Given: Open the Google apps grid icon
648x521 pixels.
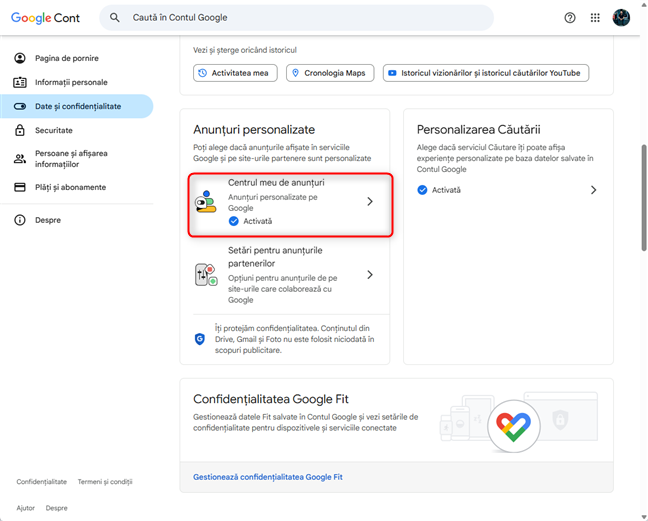Looking at the screenshot, I should pyautogui.click(x=596, y=17).
